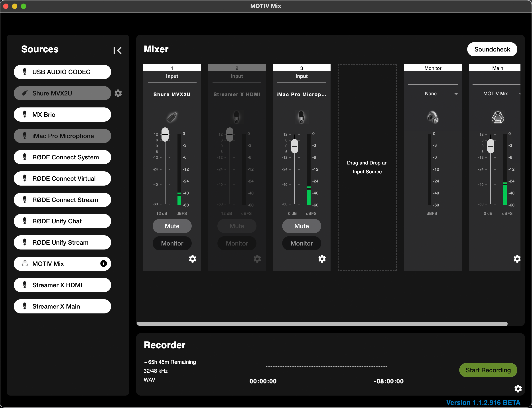
Task: Click the headphones icon in the Monitor channel
Action: (x=433, y=117)
